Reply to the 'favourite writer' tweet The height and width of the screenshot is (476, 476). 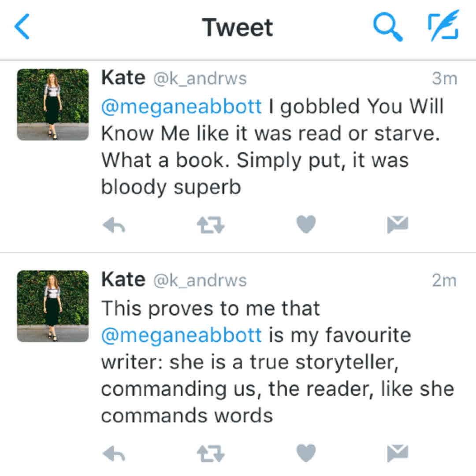point(114,453)
